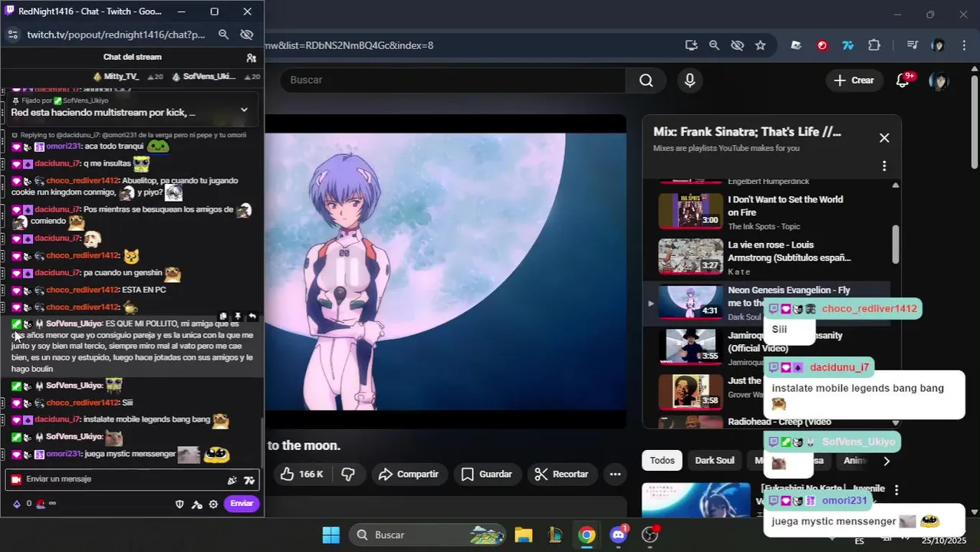This screenshot has height=552, width=980.
Task: Open the community list icon in Twitch chat
Action: [x=251, y=58]
